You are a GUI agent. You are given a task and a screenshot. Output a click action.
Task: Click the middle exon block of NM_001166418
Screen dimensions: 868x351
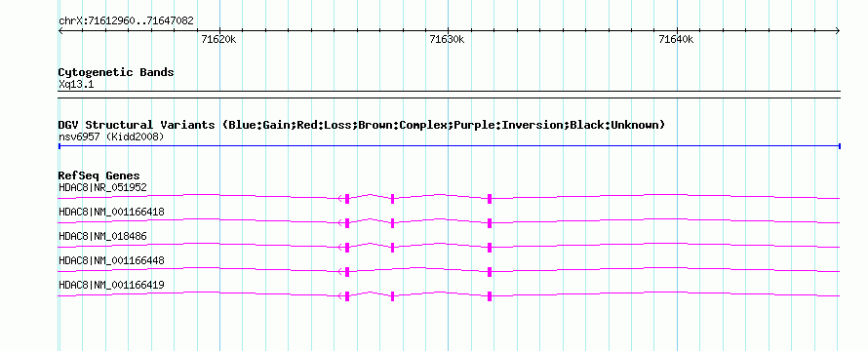pos(392,223)
